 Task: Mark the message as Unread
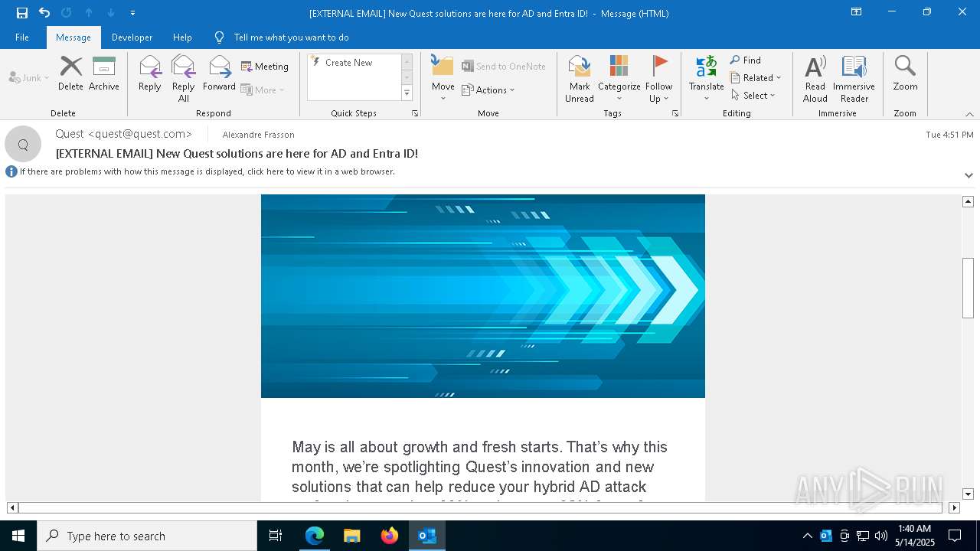coord(580,79)
